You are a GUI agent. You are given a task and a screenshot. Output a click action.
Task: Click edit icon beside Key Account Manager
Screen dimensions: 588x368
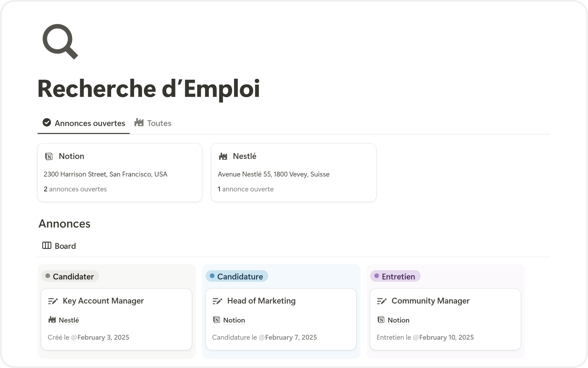click(53, 301)
